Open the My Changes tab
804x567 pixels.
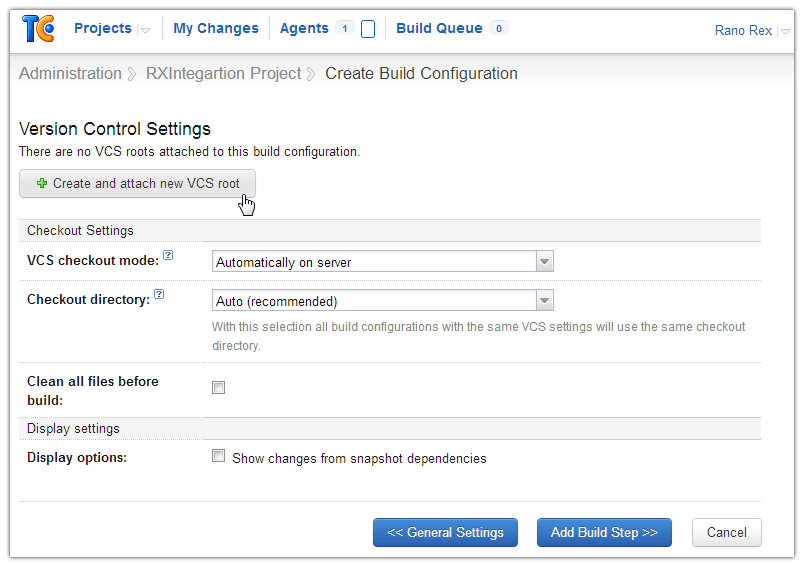click(x=216, y=28)
